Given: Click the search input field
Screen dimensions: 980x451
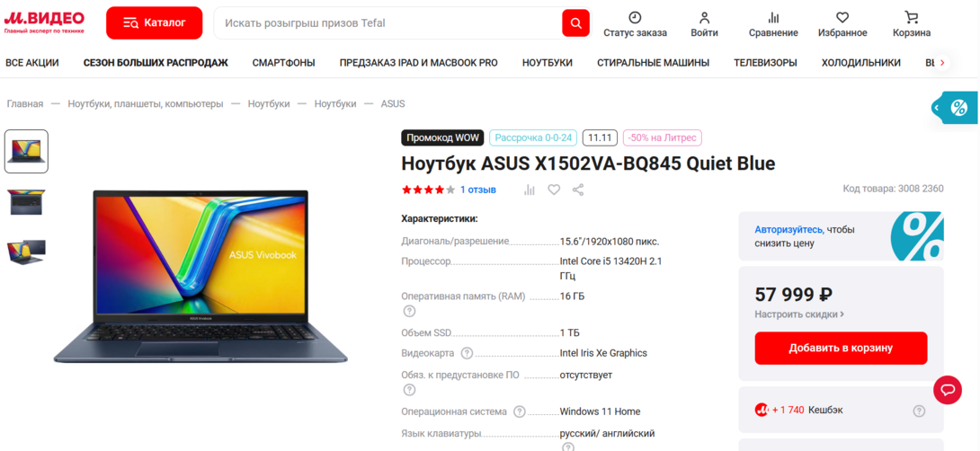Looking at the screenshot, I should [x=388, y=23].
